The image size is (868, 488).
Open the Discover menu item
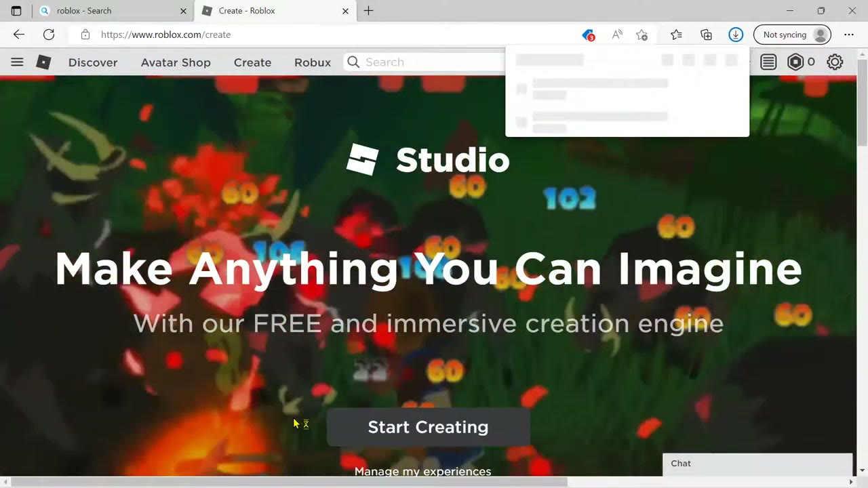(x=93, y=62)
